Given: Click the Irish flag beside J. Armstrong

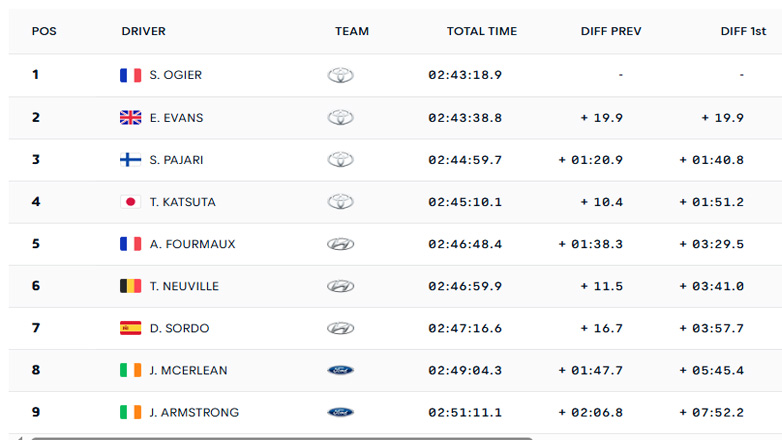Looking at the screenshot, I should [130, 412].
